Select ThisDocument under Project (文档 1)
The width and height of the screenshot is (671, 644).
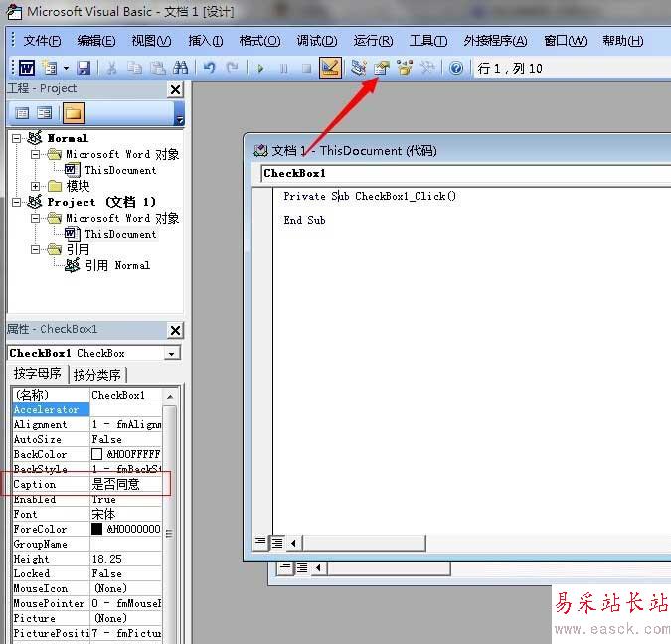pyautogui.click(x=120, y=234)
